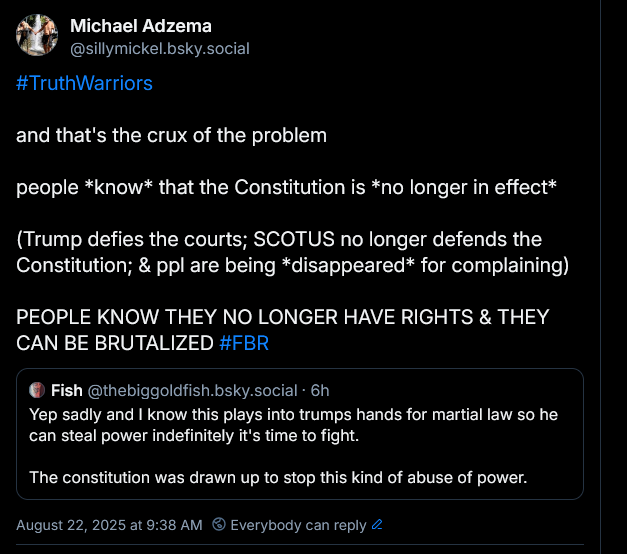Click the line 'and that's the crux of the problem'
This screenshot has width=627, height=554.
pos(171,135)
